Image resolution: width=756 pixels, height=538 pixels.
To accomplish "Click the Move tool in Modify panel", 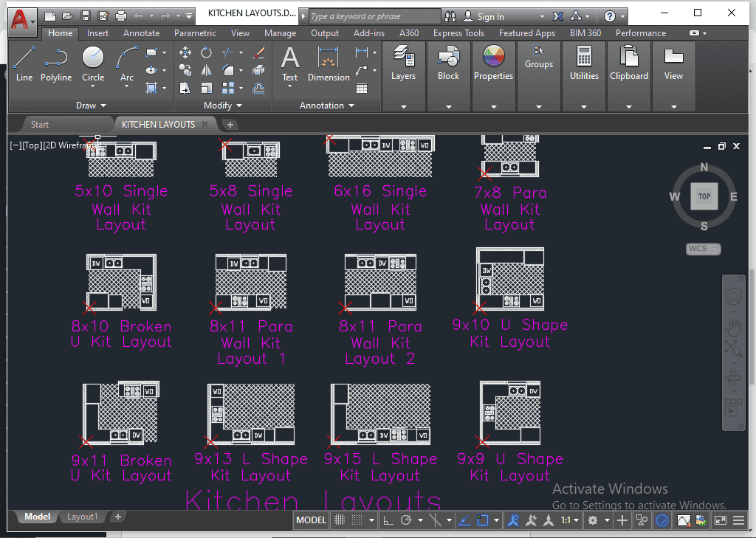I will [x=185, y=52].
